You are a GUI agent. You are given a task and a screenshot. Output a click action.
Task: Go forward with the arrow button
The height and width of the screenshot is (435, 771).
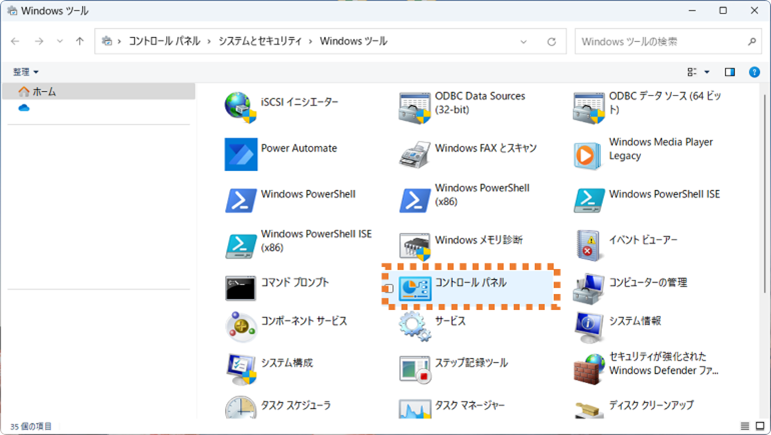click(39, 41)
